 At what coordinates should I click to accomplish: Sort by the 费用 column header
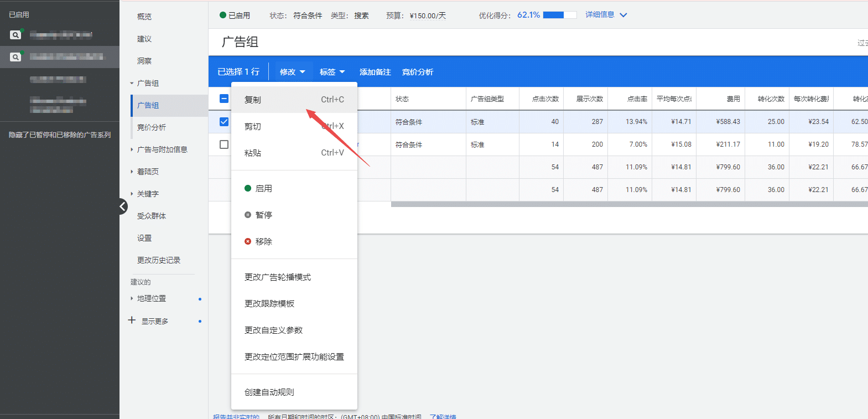[x=734, y=99]
